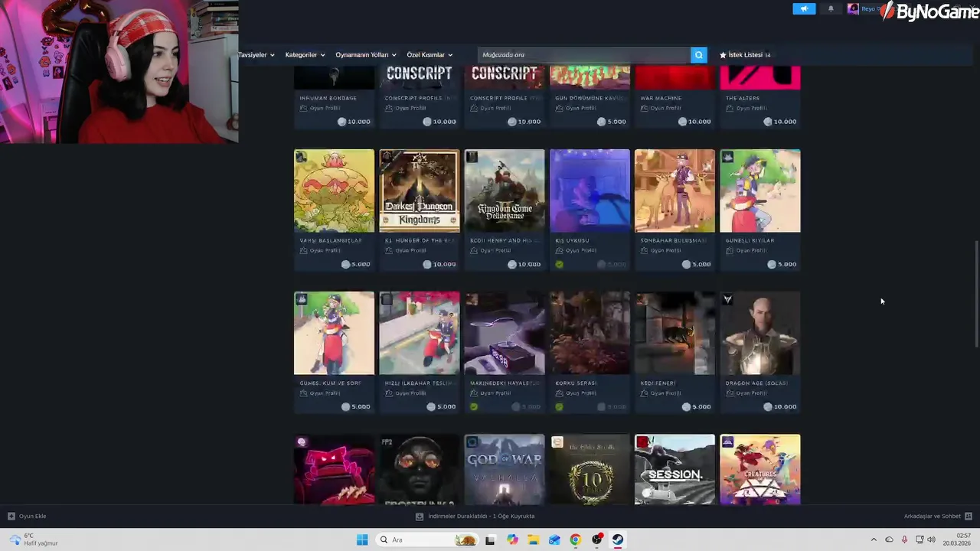
Task: Open the God of War Valhalla thumbnail
Action: pos(505,469)
